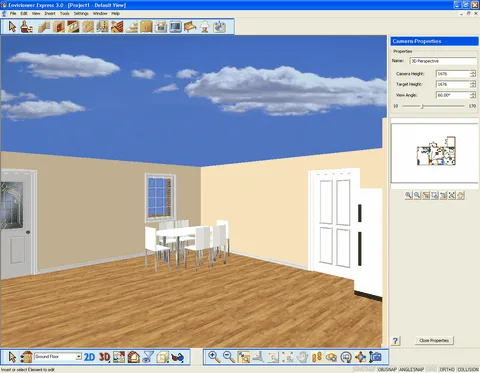Click the fourth icon under navigator preview

(x=435, y=195)
